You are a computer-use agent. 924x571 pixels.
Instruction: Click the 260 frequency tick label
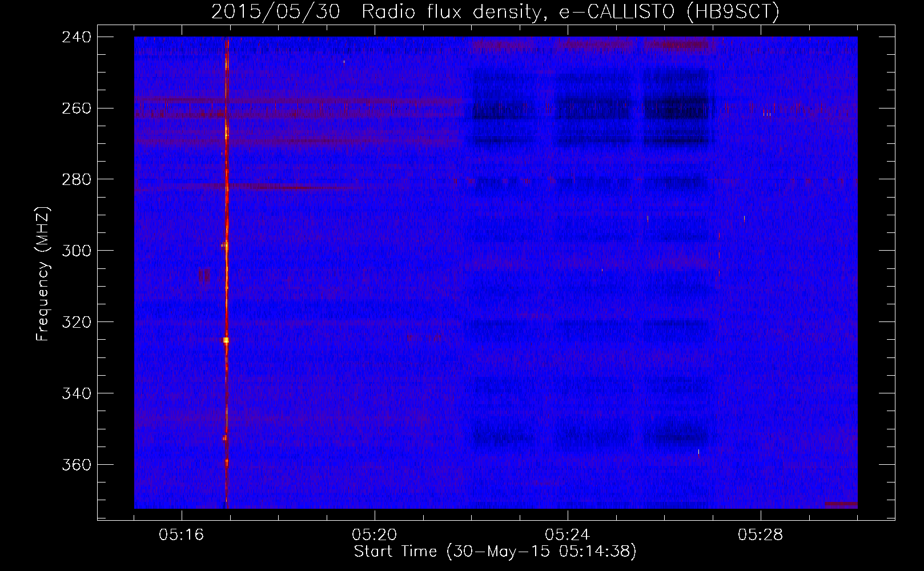point(77,108)
